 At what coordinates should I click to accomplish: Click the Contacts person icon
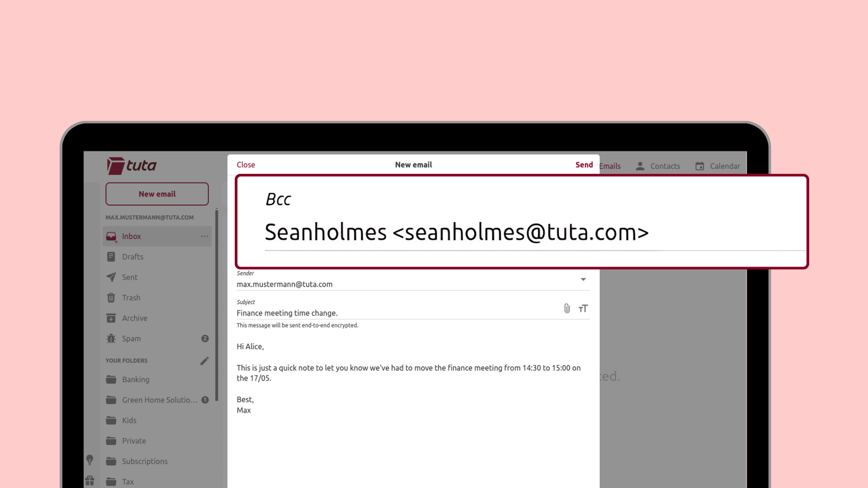pyautogui.click(x=640, y=166)
